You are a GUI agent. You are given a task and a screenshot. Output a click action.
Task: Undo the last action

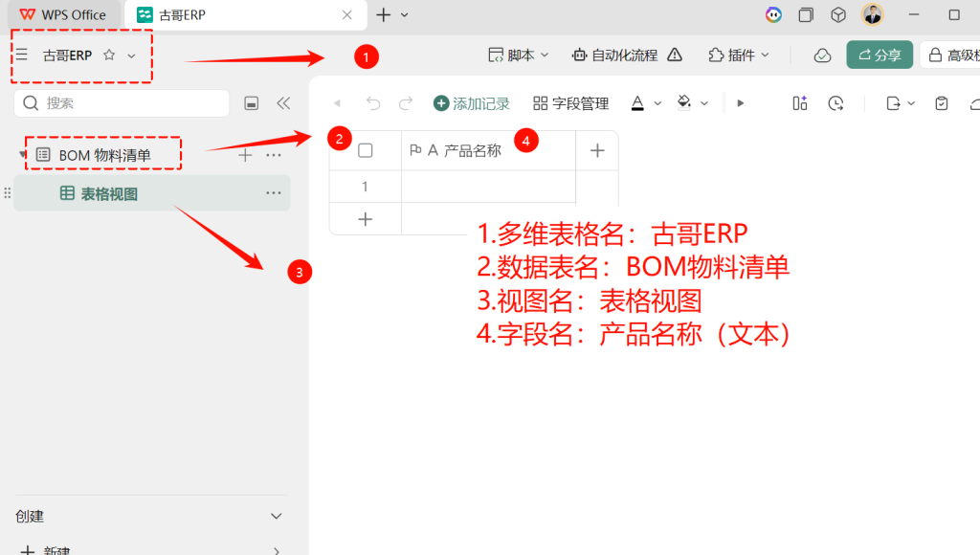373,103
